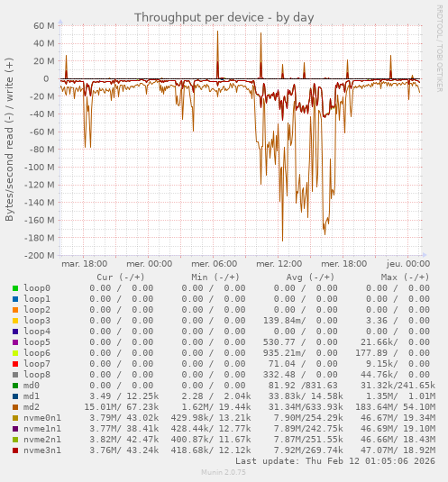Click md1 max value '1.35M/ 1.01M'
Image resolution: width=448 pixels, height=482 pixels.
[400, 396]
